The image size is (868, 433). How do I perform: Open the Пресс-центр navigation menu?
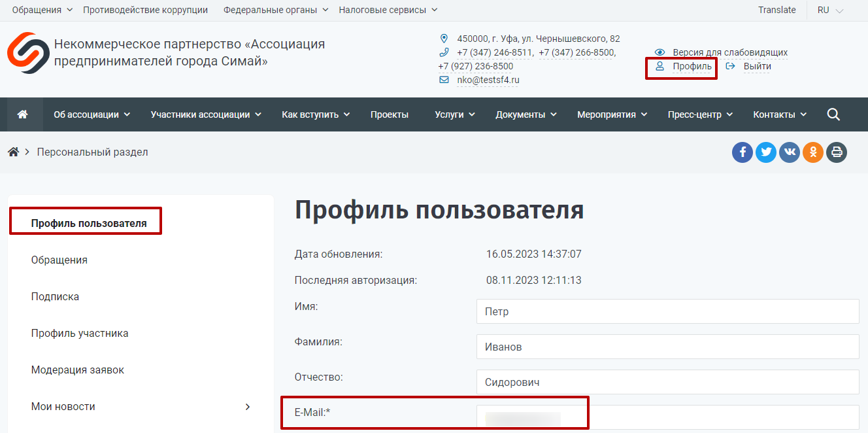(x=700, y=114)
